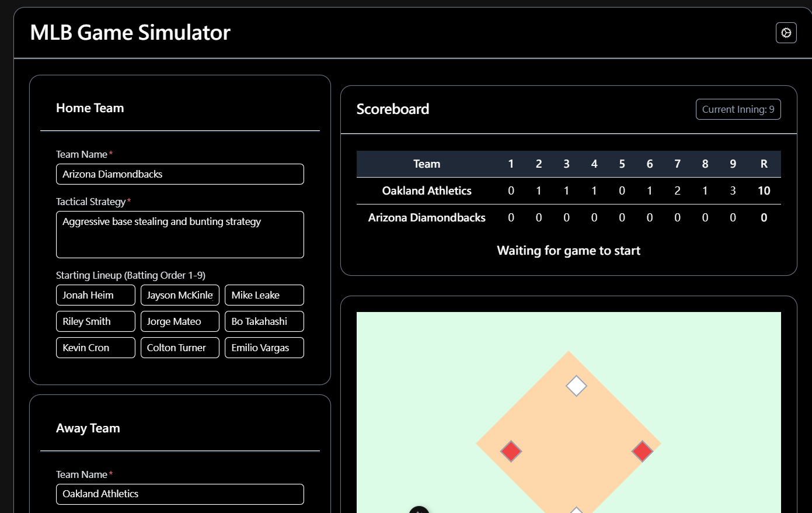Select the Bo Takahashi lineup field

click(x=264, y=321)
